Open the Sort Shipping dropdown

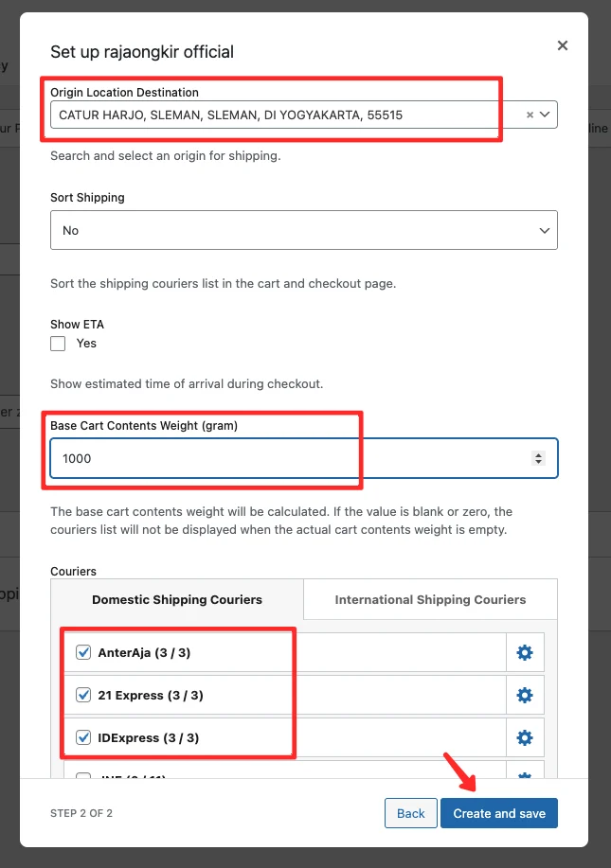[303, 230]
